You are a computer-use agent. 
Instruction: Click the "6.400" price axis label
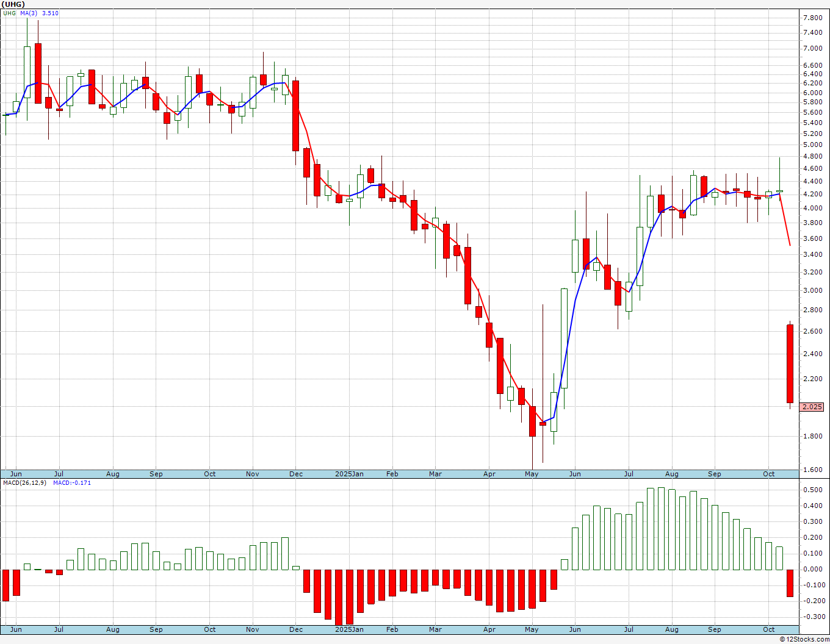pyautogui.click(x=812, y=74)
